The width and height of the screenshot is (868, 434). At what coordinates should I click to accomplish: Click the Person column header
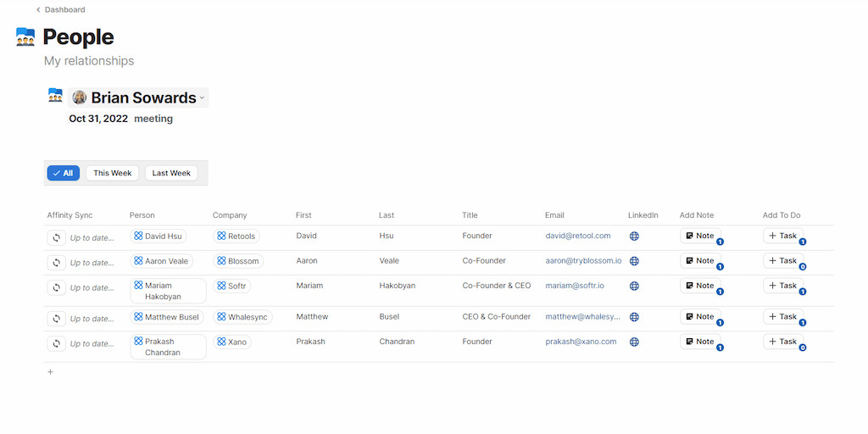(142, 215)
